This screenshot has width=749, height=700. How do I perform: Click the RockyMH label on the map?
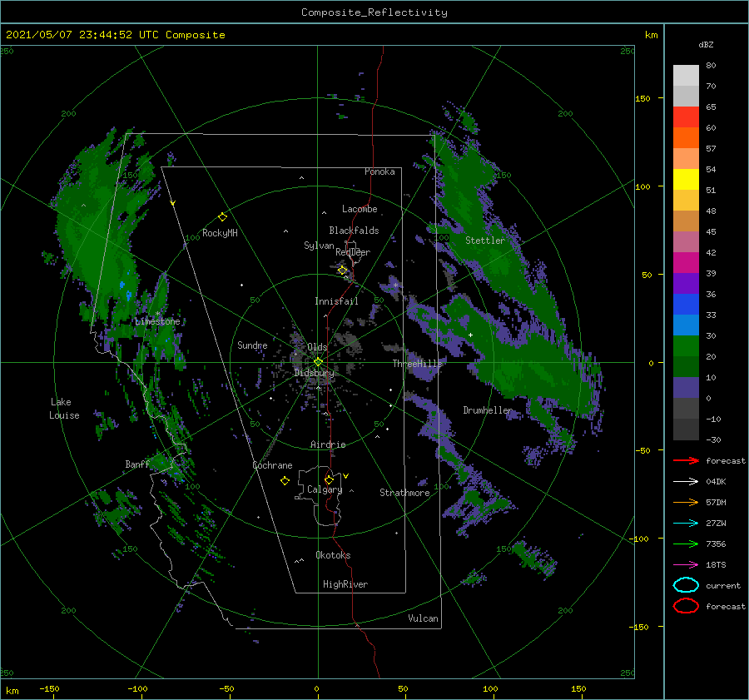tap(220, 233)
